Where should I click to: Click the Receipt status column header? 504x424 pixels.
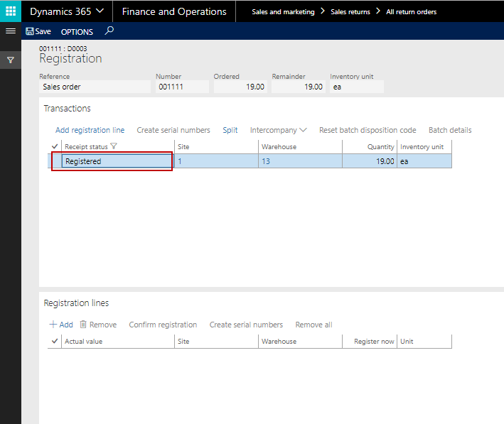[x=86, y=147]
